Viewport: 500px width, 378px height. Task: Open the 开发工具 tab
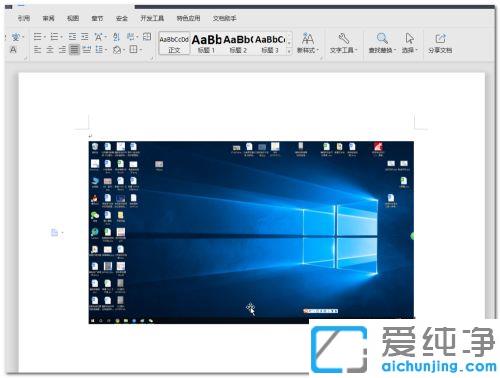pos(152,19)
